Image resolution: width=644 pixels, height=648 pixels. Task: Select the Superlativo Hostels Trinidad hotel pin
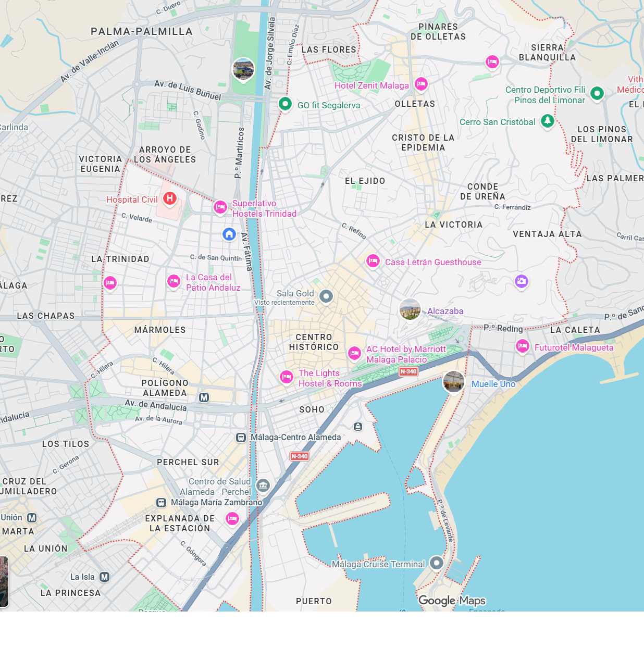[x=220, y=207]
